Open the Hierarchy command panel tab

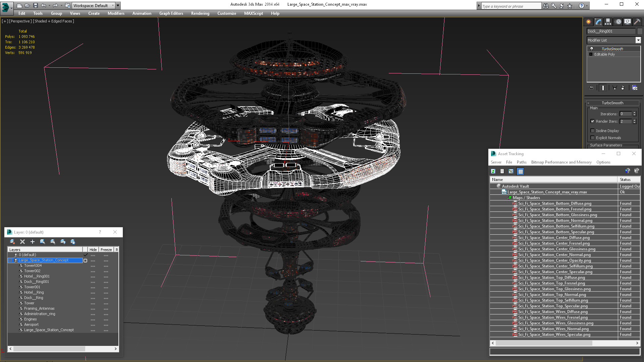[x=608, y=22]
